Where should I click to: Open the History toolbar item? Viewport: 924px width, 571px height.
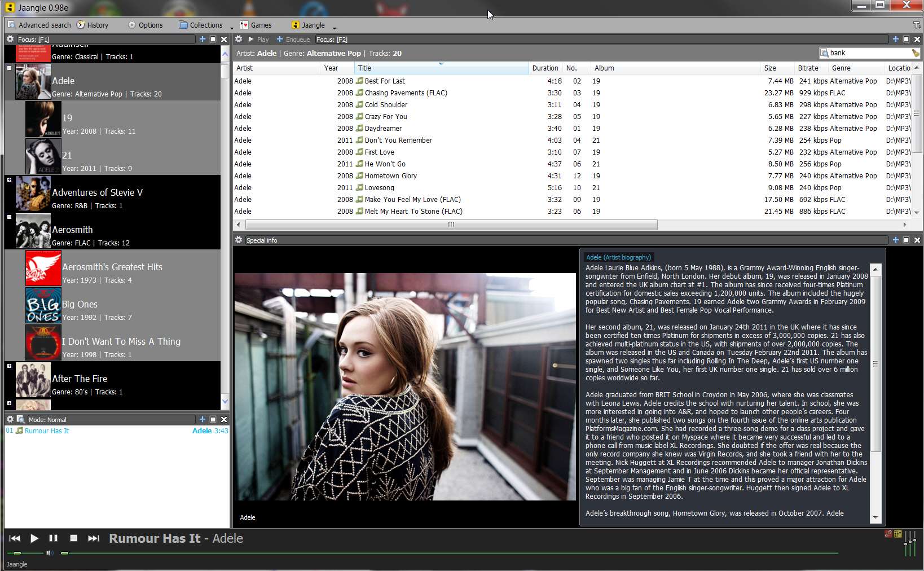pos(93,25)
